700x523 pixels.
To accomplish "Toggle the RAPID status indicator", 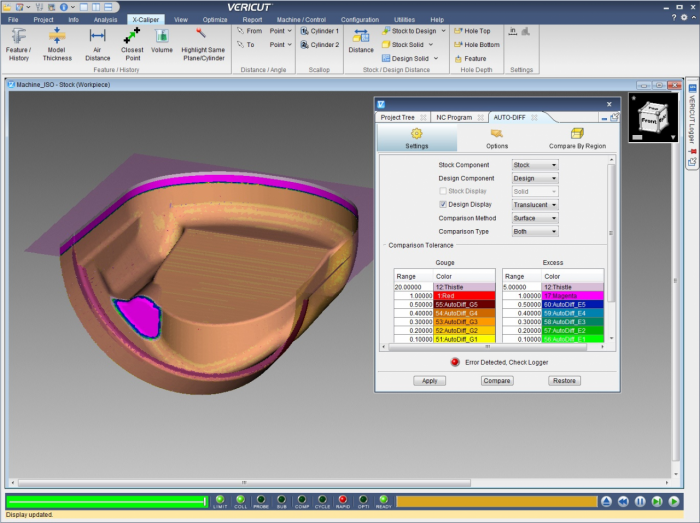I will click(343, 500).
